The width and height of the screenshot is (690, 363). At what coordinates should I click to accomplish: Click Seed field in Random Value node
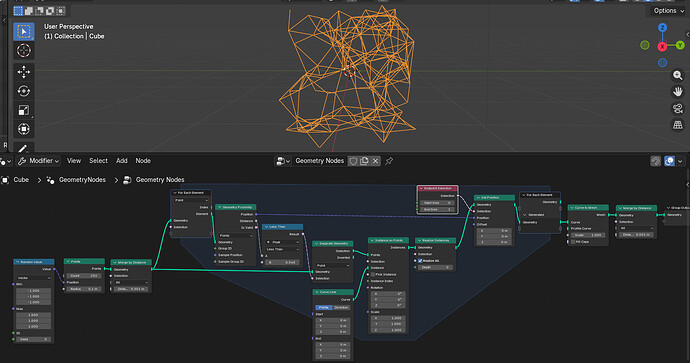point(33,339)
